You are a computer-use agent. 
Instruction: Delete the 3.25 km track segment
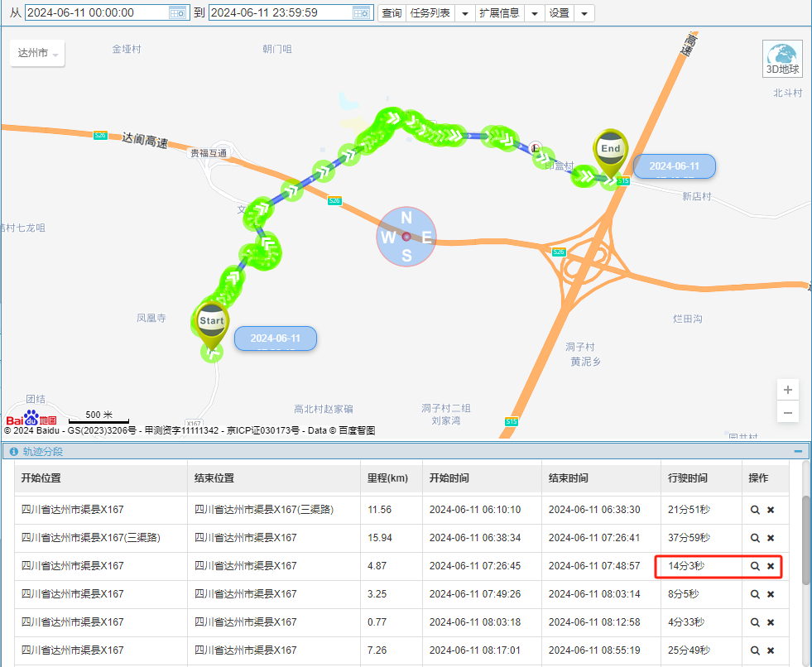(x=771, y=594)
